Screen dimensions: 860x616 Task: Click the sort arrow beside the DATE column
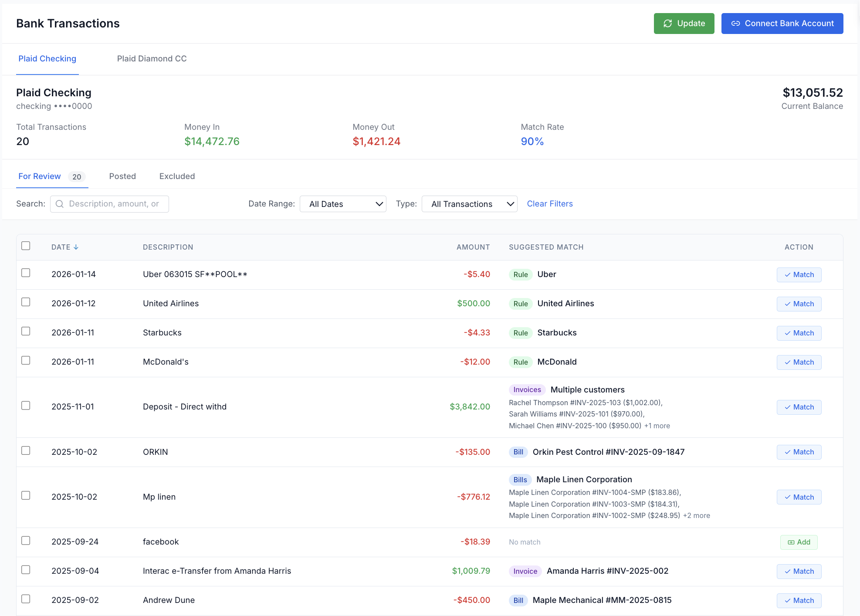tap(77, 247)
